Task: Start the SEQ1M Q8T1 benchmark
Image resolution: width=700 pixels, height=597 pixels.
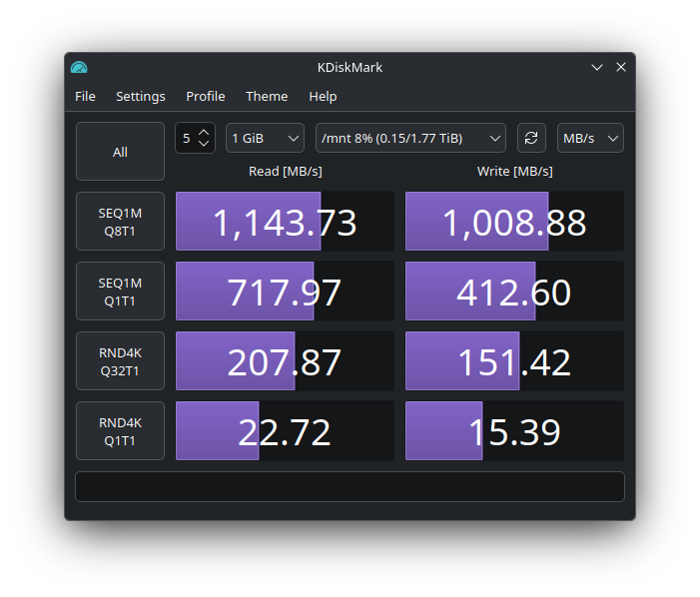Action: [120, 222]
